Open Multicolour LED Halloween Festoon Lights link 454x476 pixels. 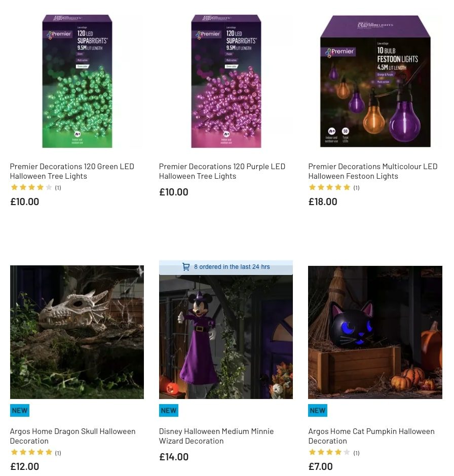click(373, 171)
